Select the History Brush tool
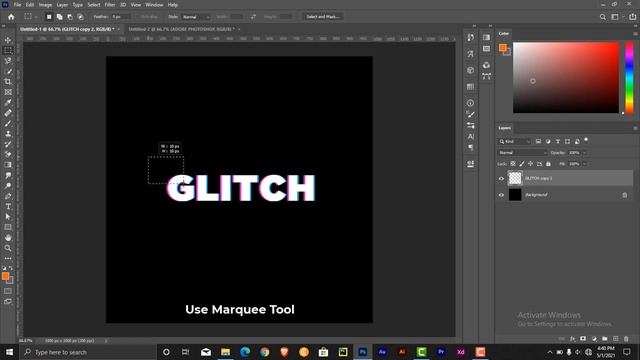 [x=8, y=144]
